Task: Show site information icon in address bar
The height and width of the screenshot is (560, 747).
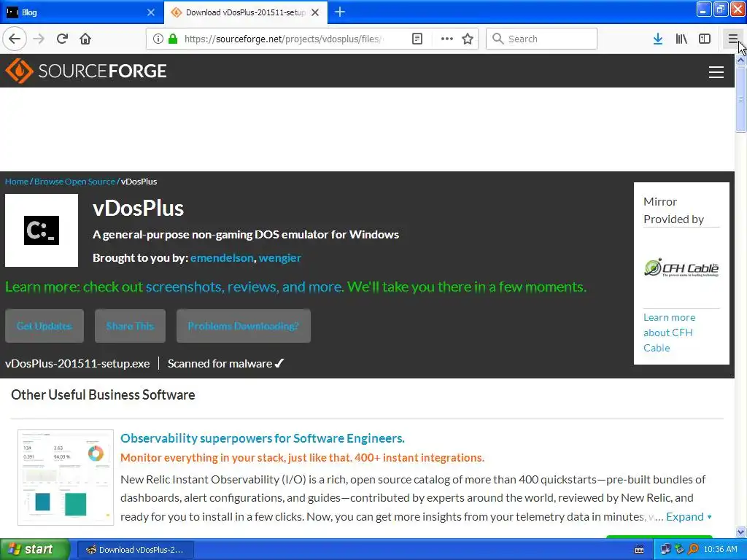Action: coord(158,39)
